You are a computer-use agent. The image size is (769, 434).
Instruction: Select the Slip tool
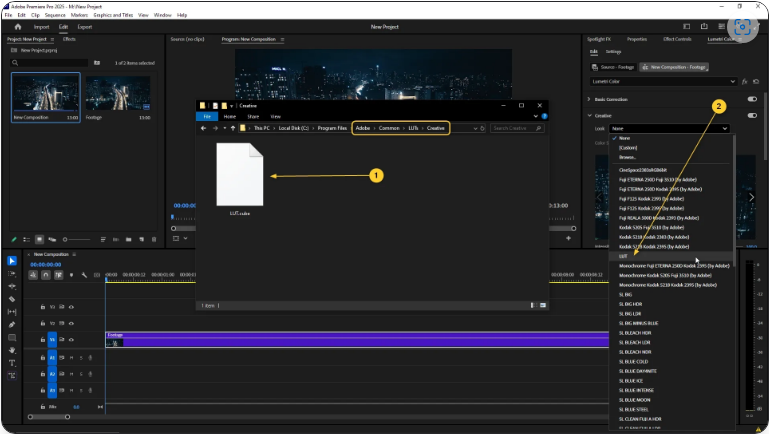click(12, 312)
